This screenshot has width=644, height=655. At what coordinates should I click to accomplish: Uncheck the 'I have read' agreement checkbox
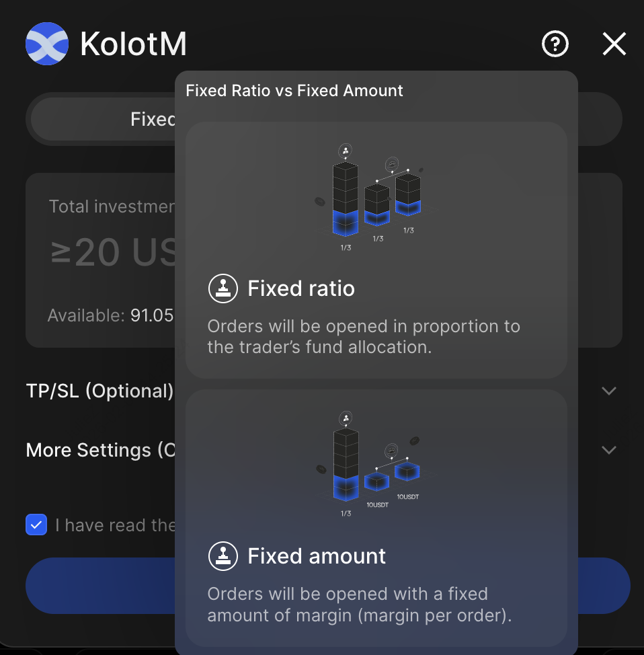tap(36, 525)
